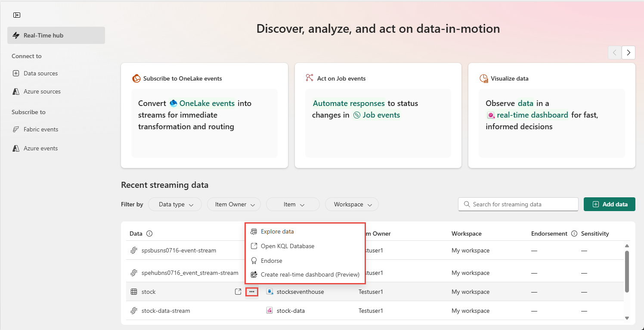Viewport: 644px width, 330px height.
Task: Click the more options ellipsis for stock
Action: [x=252, y=292]
